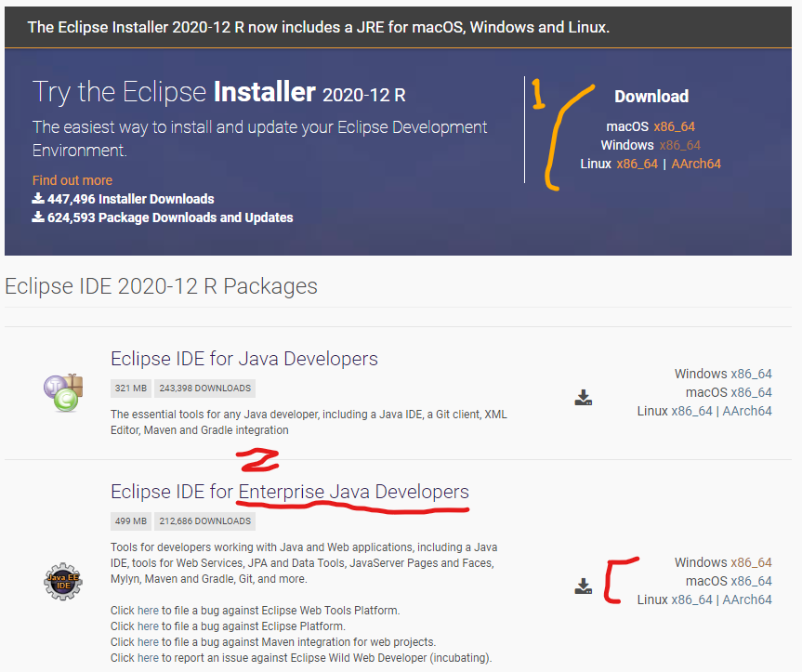Viewport: 802px width, 672px height.
Task: Click the Try the Eclipse Installer heading
Action: (x=219, y=92)
